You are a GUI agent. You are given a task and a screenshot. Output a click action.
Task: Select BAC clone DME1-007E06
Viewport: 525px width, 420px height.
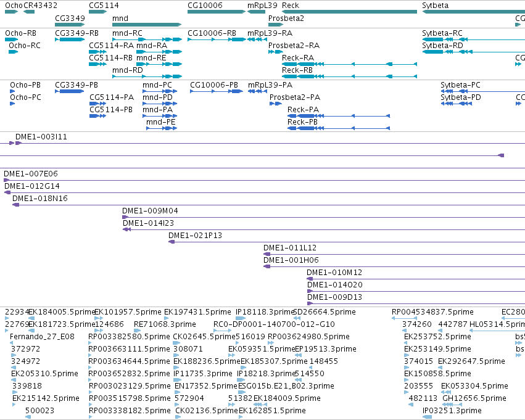pos(31,174)
